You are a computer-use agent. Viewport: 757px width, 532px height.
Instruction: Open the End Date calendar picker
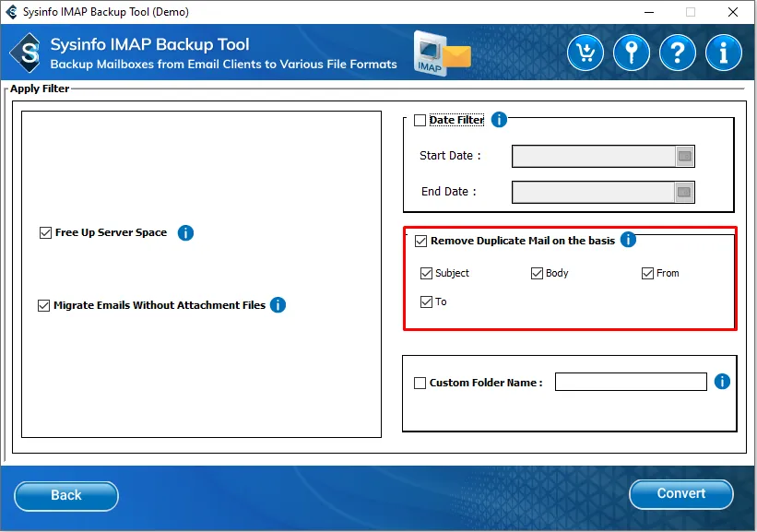tap(684, 192)
